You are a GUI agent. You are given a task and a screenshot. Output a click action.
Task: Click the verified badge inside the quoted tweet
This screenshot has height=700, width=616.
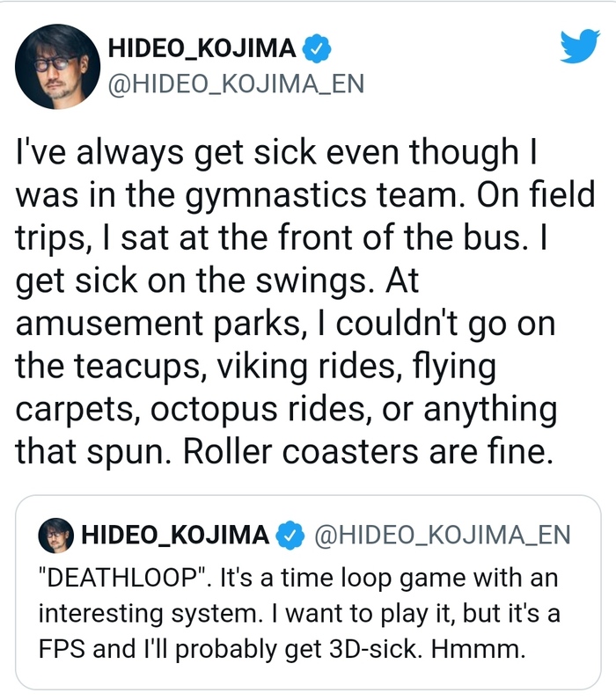click(x=289, y=535)
